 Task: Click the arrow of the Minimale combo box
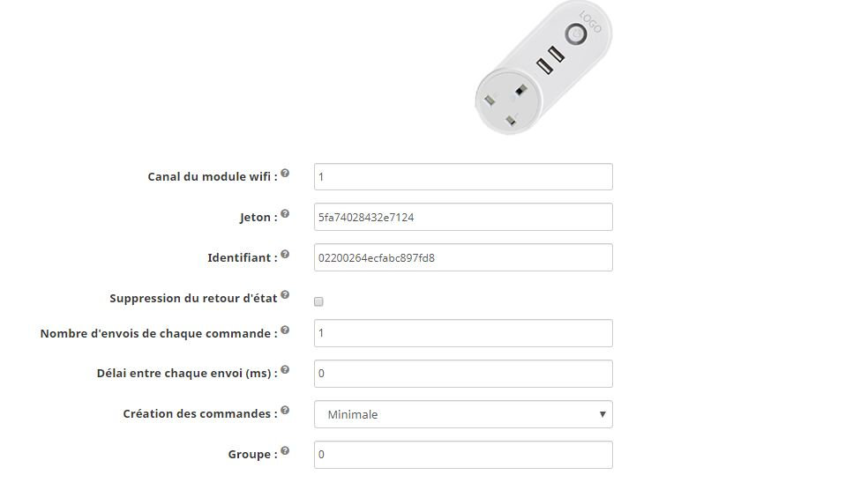602,414
